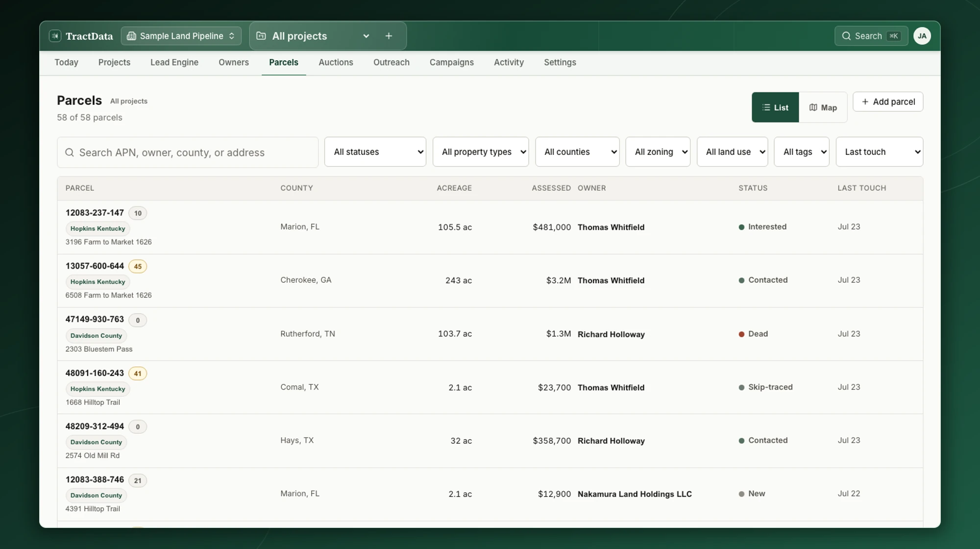Click the TractData logo icon
Image resolution: width=980 pixels, height=549 pixels.
(x=55, y=36)
